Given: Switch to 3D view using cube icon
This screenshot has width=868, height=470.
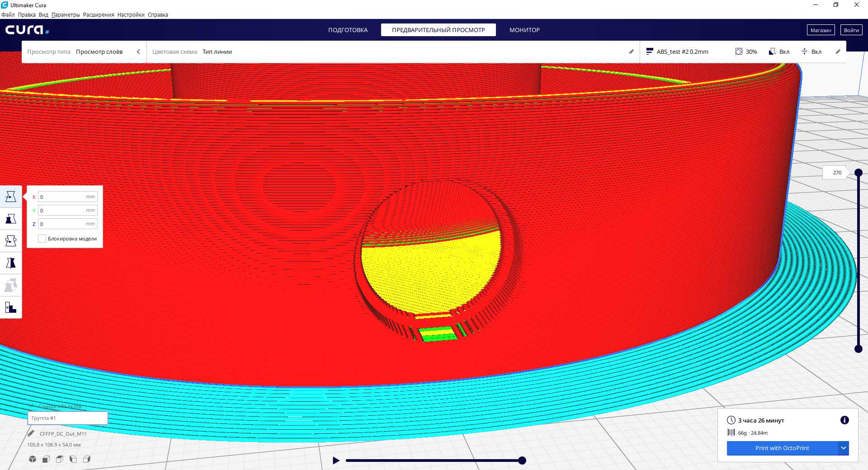Looking at the screenshot, I should coord(33,459).
